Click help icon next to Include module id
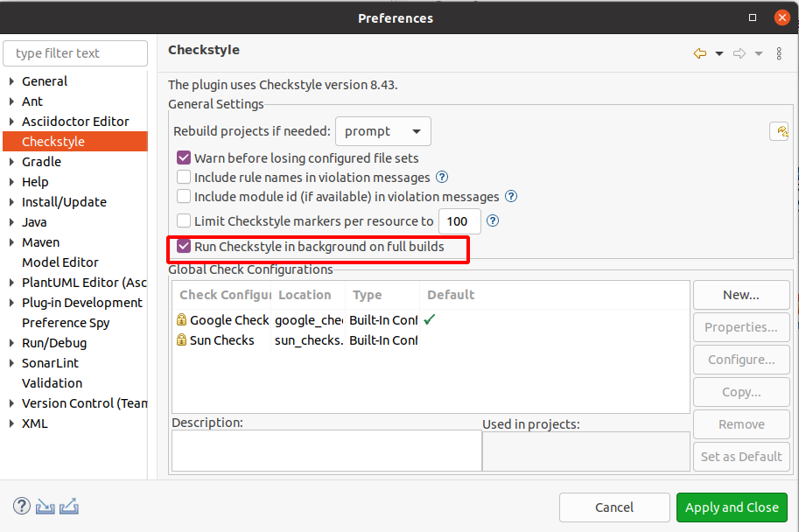 click(x=511, y=196)
